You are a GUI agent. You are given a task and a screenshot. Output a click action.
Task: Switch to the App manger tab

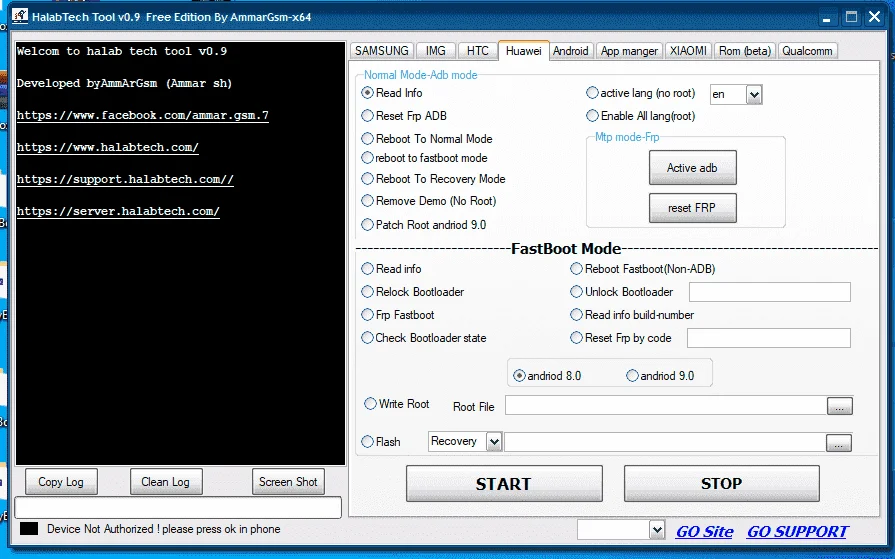629,51
